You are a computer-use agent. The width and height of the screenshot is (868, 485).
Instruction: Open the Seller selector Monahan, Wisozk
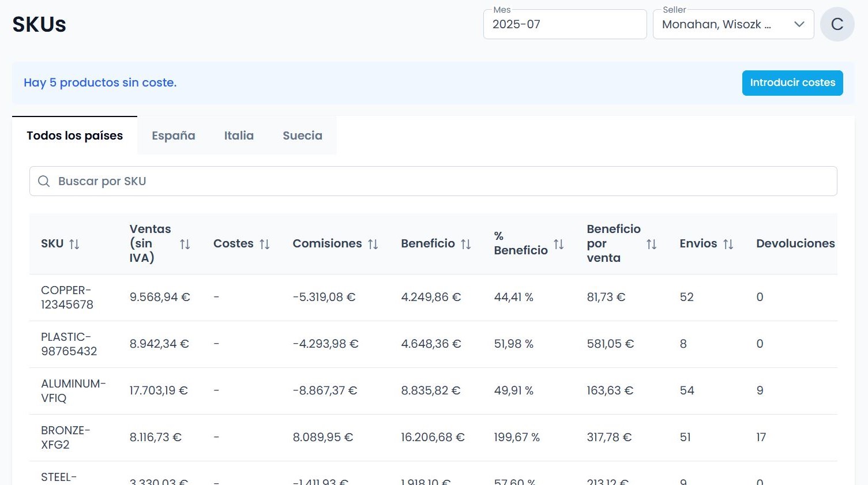733,24
